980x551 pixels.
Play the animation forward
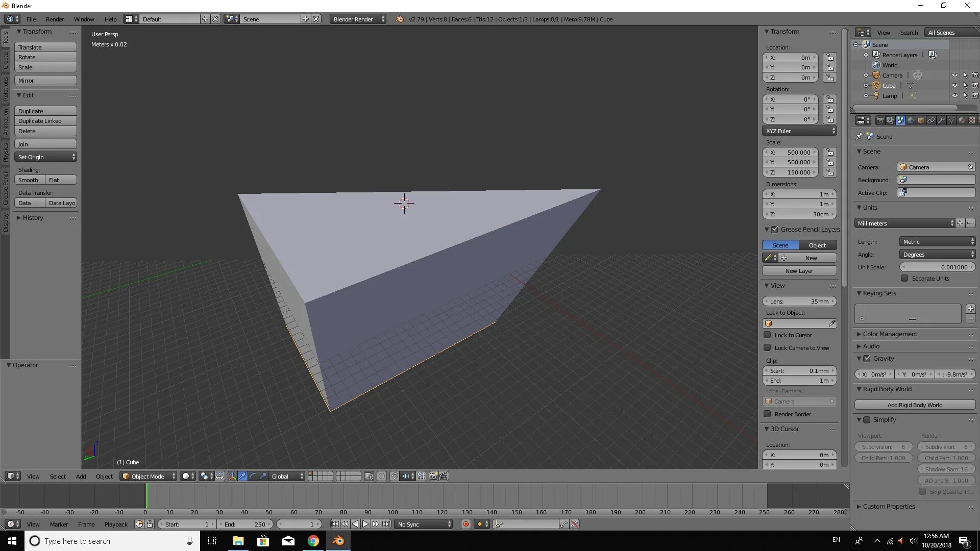[365, 524]
